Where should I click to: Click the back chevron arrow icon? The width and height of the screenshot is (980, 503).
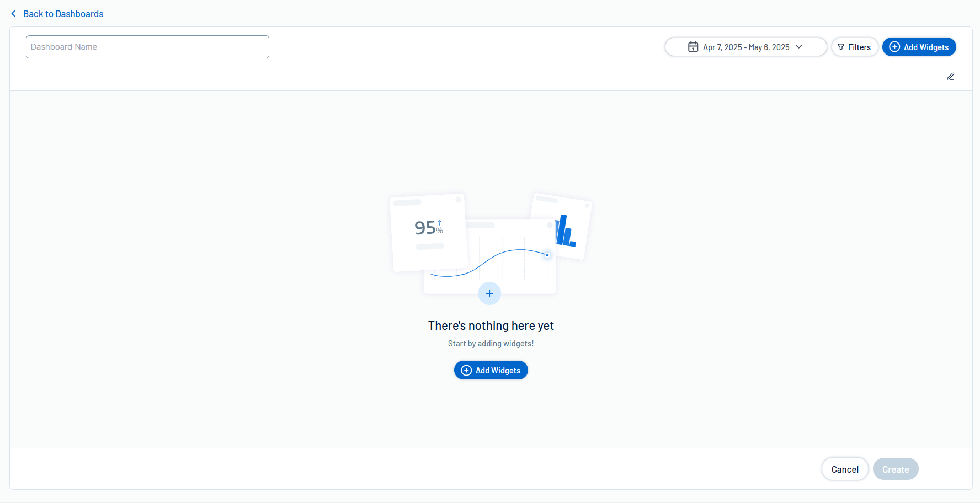13,14
